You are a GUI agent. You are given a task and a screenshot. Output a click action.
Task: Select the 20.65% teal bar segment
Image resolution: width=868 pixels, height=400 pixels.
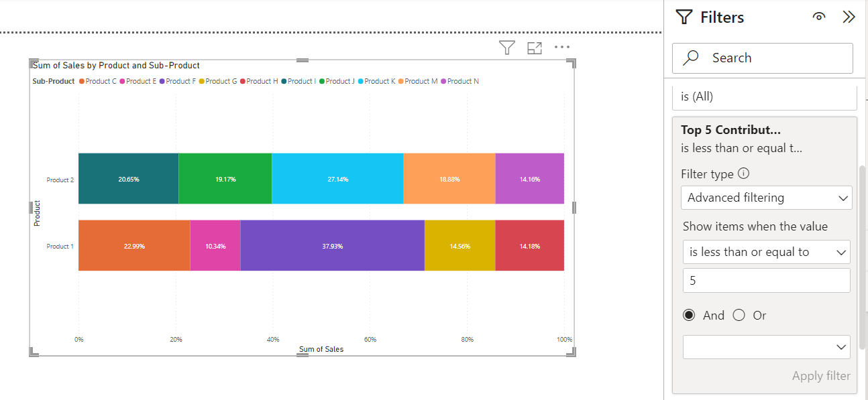[129, 178]
